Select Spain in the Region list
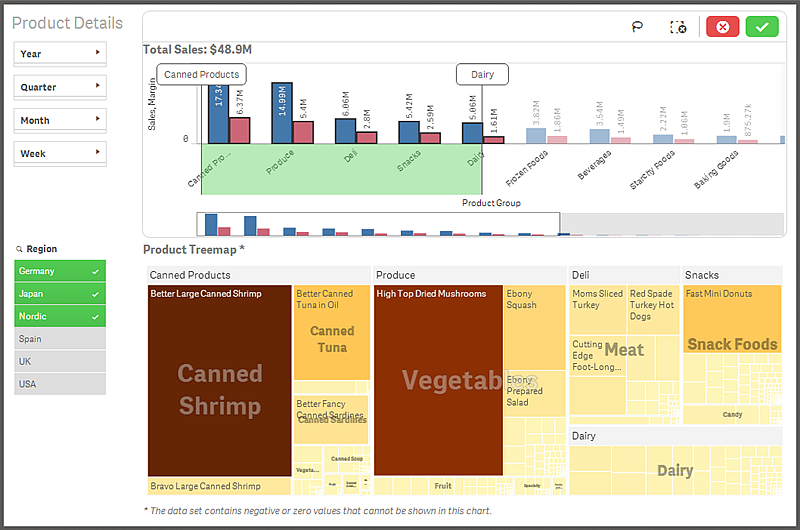The image size is (800, 530). click(x=60, y=339)
